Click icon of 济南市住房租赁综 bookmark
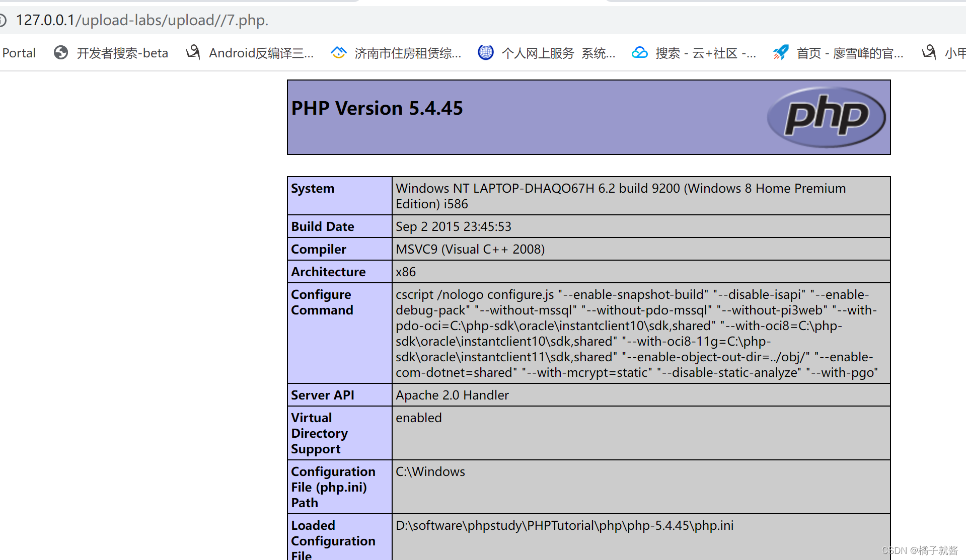Image resolution: width=966 pixels, height=560 pixels. click(338, 52)
